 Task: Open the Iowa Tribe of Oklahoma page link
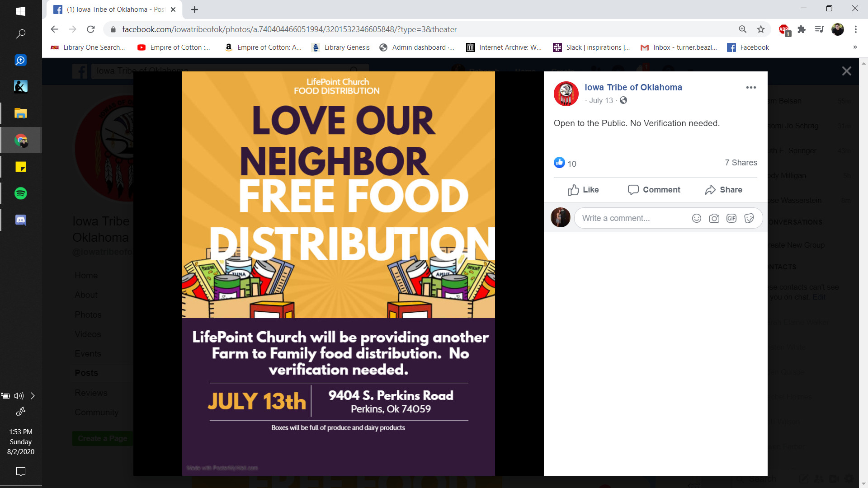(x=633, y=87)
